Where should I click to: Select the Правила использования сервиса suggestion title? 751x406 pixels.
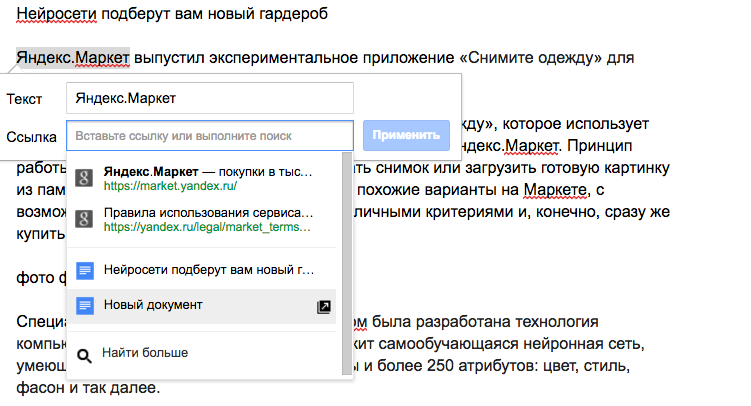click(x=208, y=213)
